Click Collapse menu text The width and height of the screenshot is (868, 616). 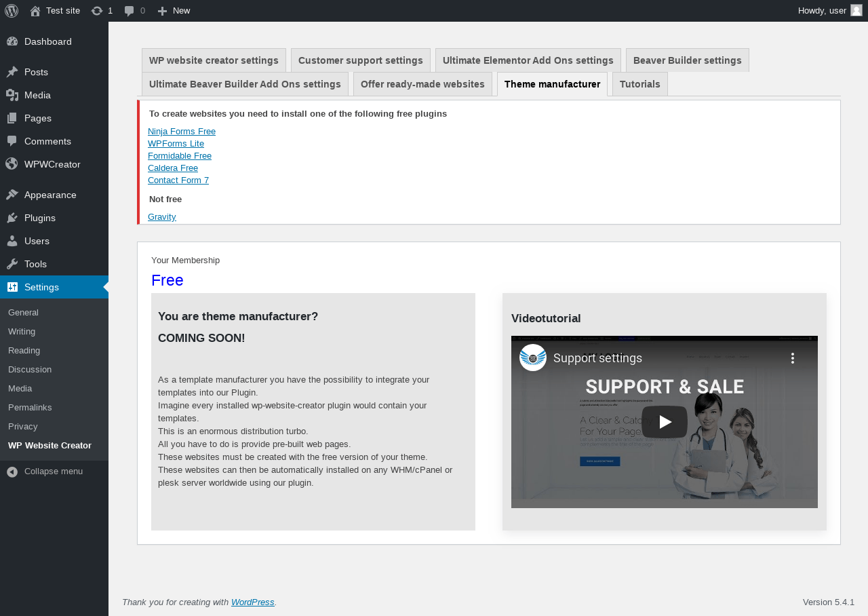point(54,471)
